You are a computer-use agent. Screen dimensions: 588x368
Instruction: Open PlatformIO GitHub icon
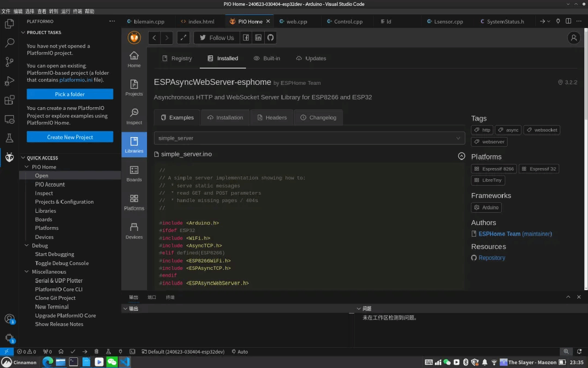271,37
